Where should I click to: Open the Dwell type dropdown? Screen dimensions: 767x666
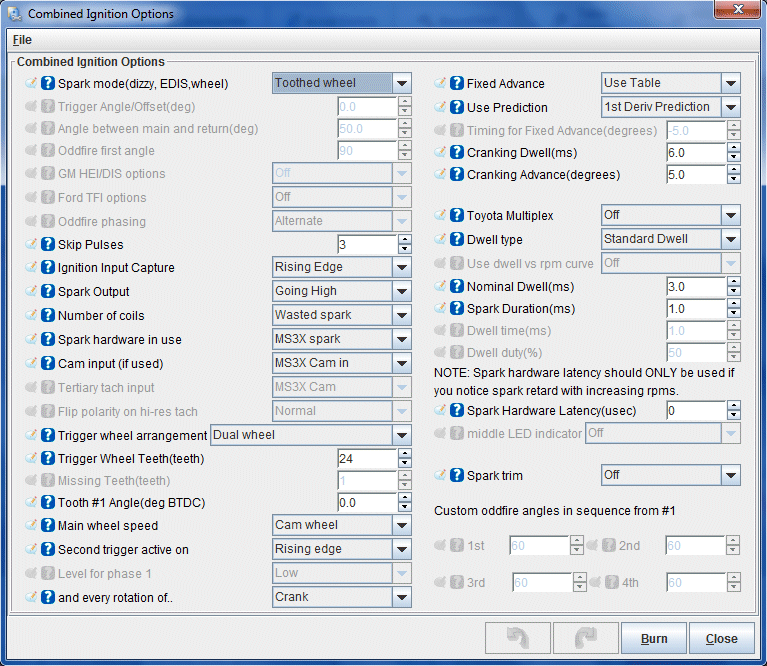(x=730, y=240)
